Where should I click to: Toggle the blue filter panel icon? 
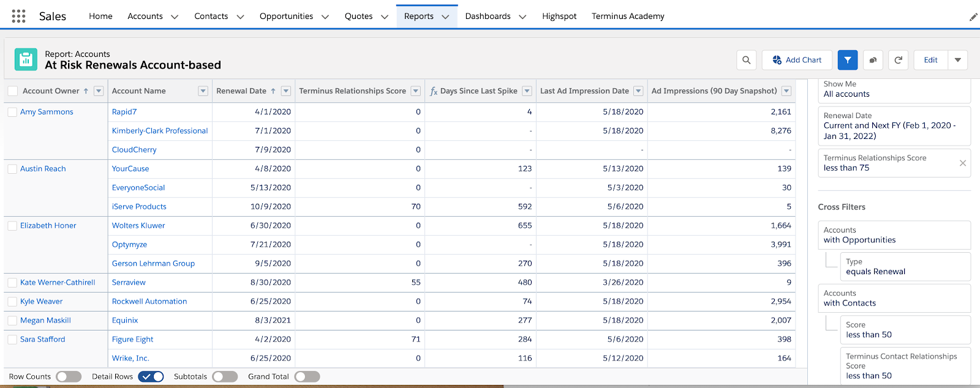[x=848, y=60]
